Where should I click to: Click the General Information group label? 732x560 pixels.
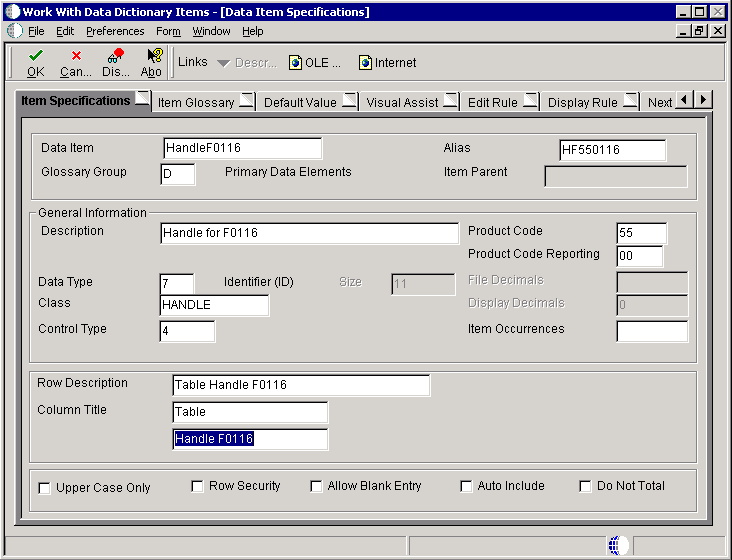pyautogui.click(x=92, y=213)
